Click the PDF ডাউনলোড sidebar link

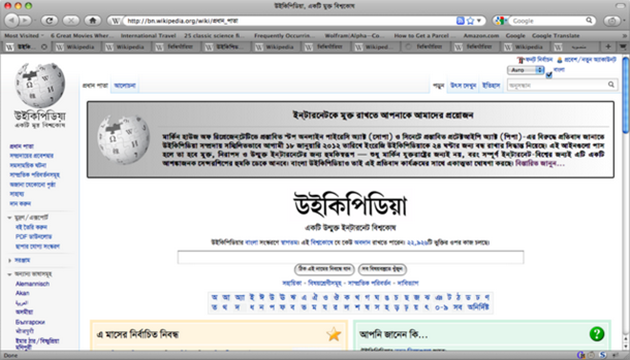point(34,237)
